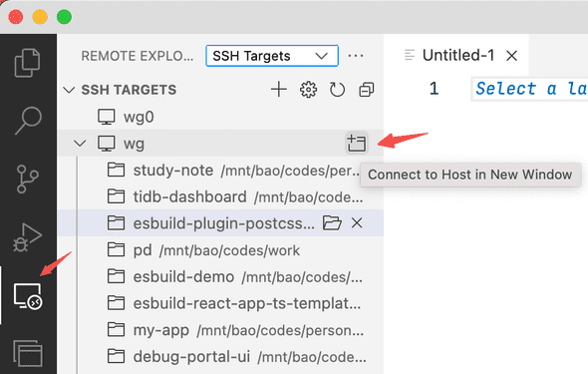Open the Run and Debug view
The height and width of the screenshot is (374, 588).
pos(27,237)
